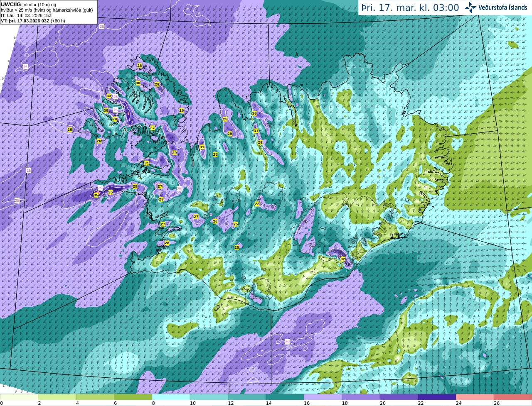Select the 'UWC/IG: Vindur (10m) og' title line
The height and width of the screenshot is (406, 532).
click(29, 5)
